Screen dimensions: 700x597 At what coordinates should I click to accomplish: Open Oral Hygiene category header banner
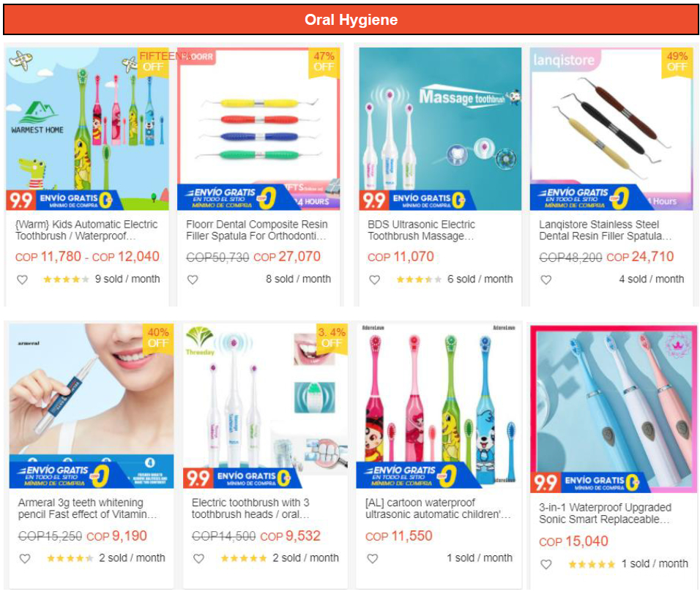[x=351, y=20]
